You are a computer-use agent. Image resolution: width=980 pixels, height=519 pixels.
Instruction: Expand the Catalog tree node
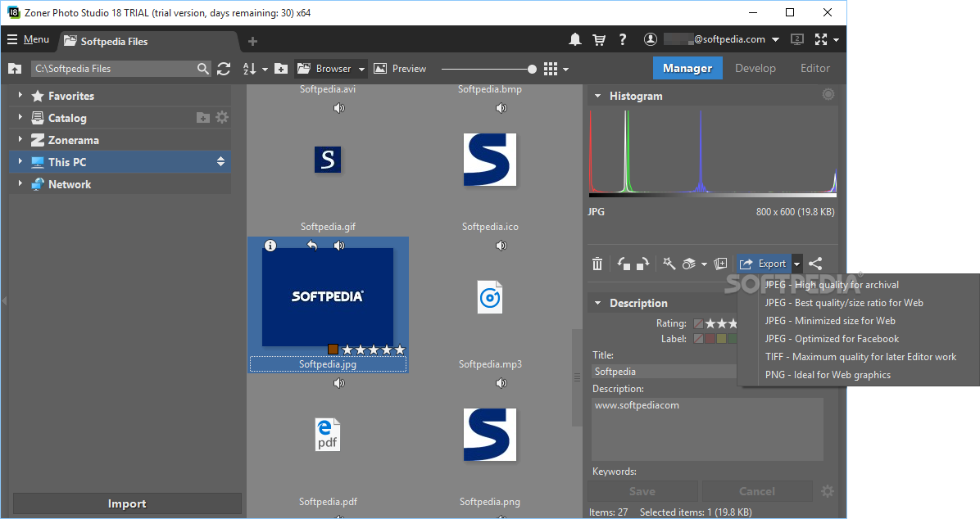click(x=20, y=117)
